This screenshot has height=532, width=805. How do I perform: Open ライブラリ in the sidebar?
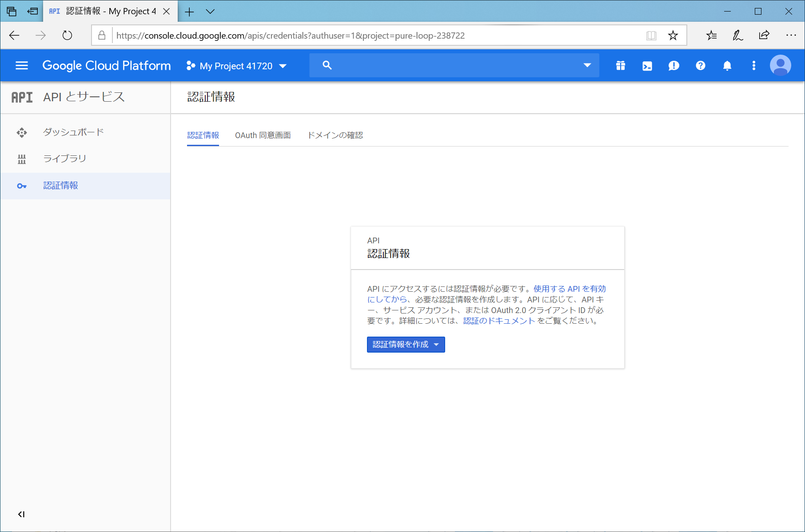coord(85,159)
